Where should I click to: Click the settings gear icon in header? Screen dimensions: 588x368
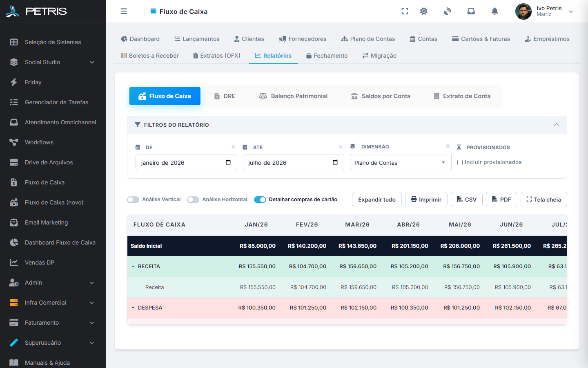424,11
